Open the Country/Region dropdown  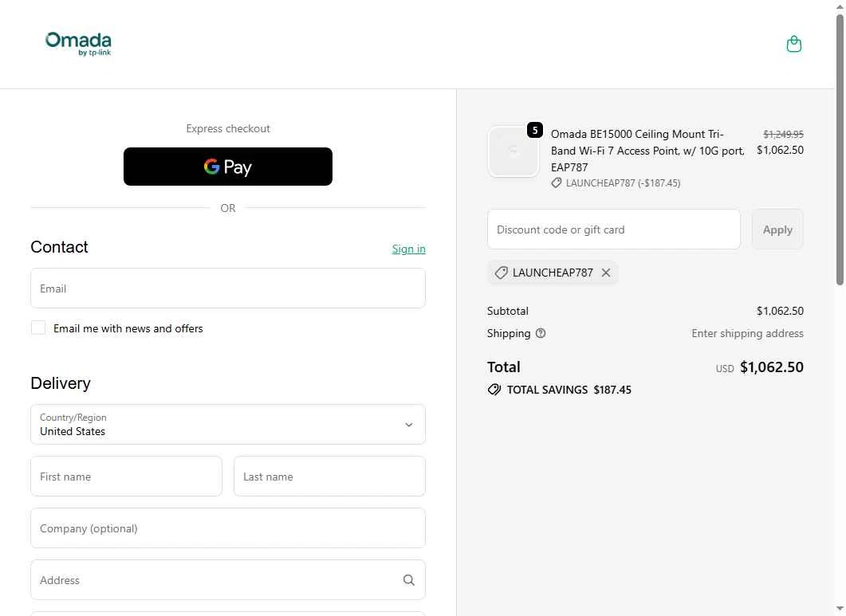[228, 425]
